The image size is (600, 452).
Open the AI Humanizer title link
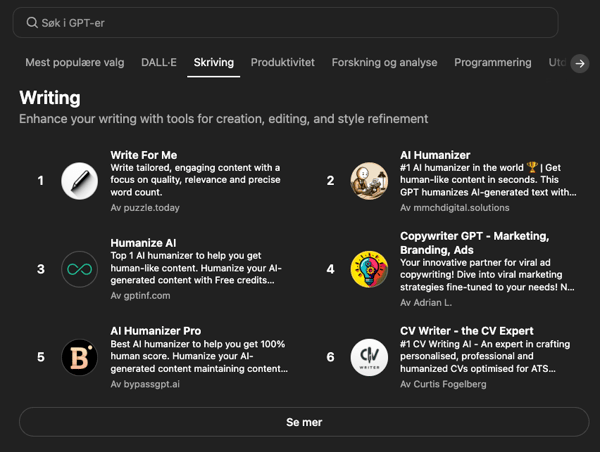(x=435, y=155)
